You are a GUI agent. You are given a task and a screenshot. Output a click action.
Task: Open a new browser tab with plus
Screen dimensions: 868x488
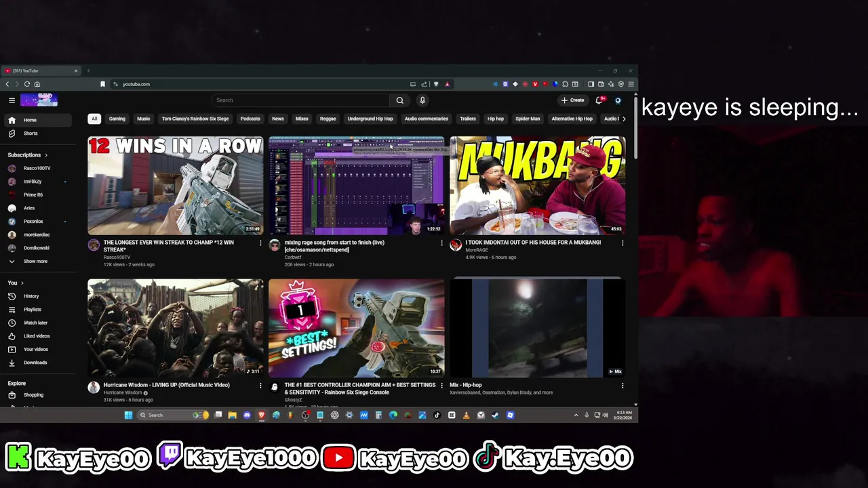point(88,70)
